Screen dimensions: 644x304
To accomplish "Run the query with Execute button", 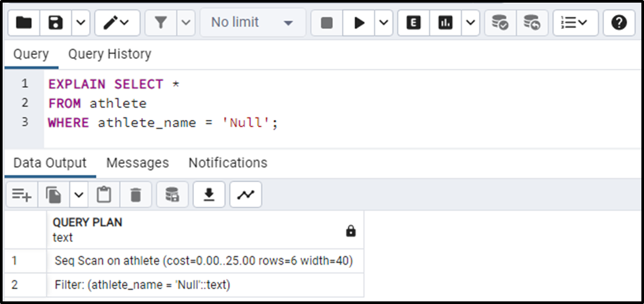I will pos(359,23).
